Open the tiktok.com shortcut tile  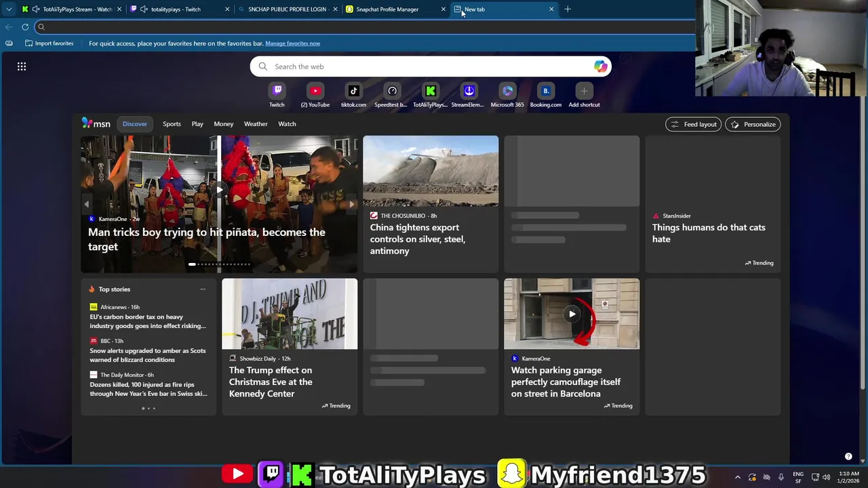tap(353, 95)
